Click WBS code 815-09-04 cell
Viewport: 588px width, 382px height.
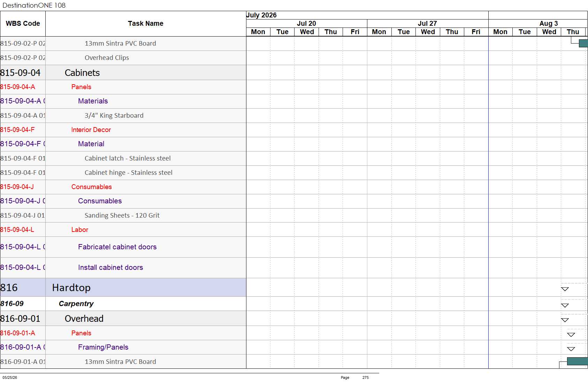point(23,72)
